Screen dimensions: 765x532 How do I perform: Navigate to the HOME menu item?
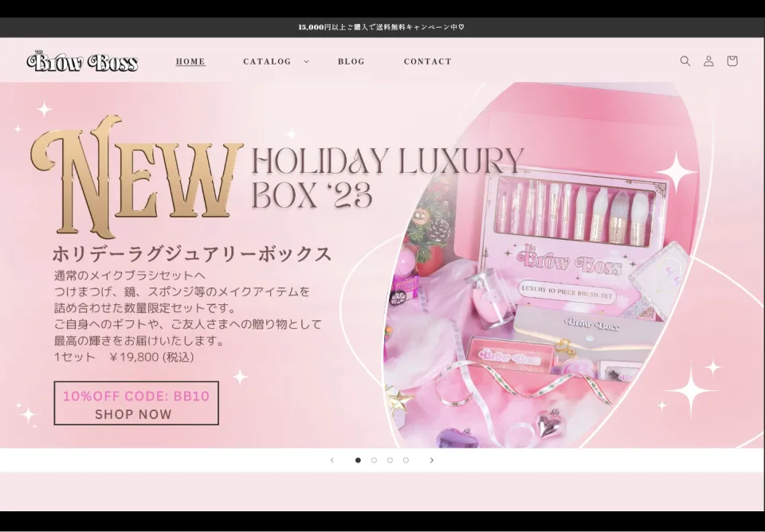pos(190,61)
